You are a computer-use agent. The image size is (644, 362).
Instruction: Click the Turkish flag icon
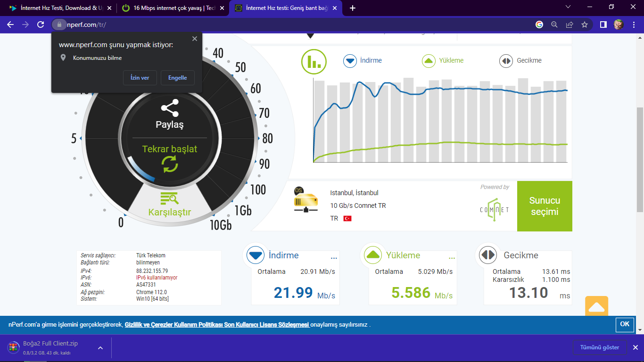pos(347,219)
